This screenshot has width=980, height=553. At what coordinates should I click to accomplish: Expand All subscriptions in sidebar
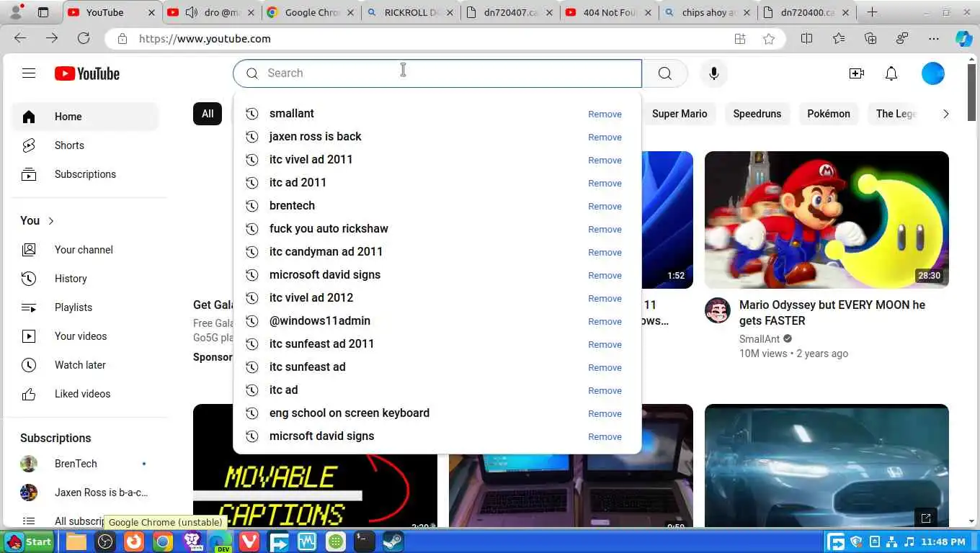click(85, 521)
